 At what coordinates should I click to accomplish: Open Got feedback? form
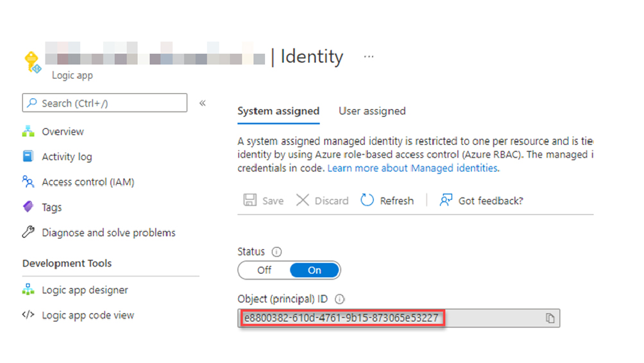pos(481,201)
